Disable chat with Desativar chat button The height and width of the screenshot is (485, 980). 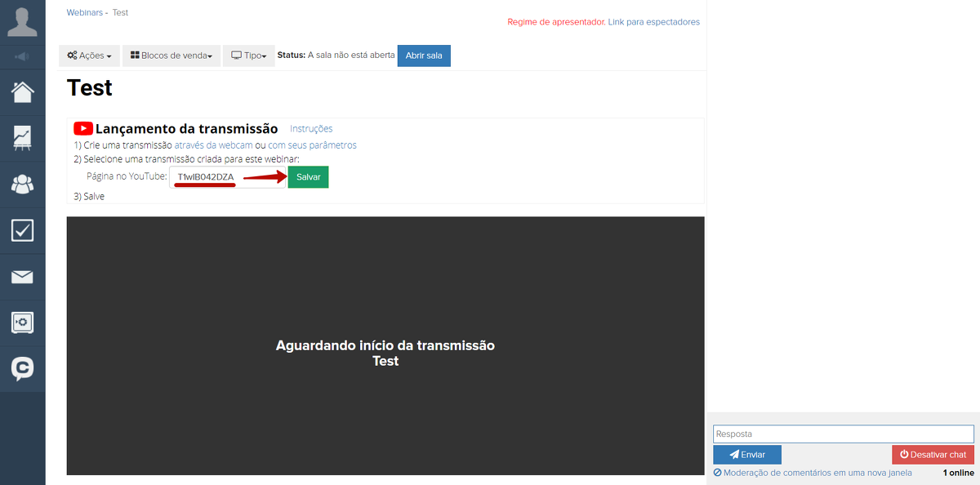pos(933,455)
